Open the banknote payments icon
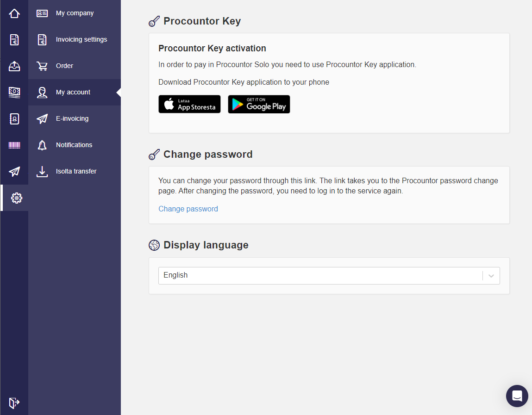The height and width of the screenshot is (415, 532). click(x=14, y=92)
